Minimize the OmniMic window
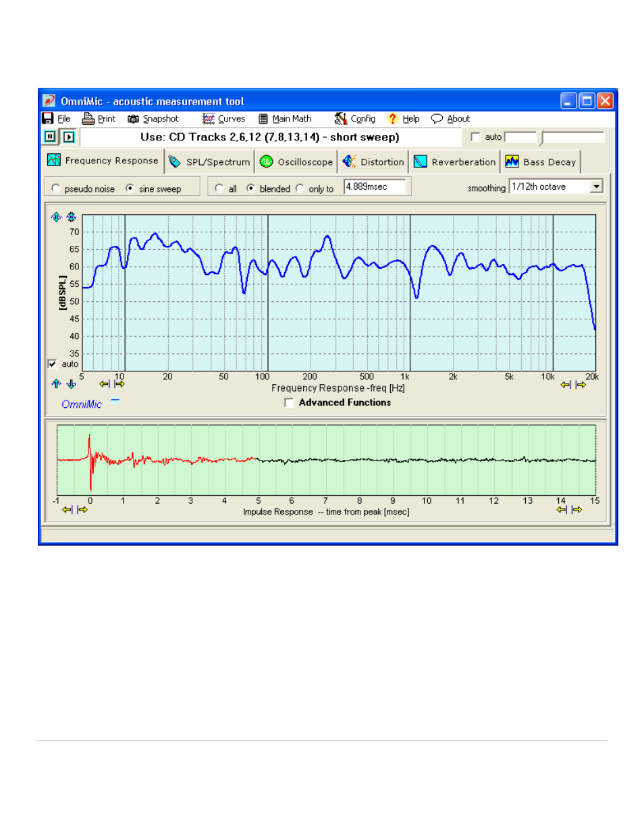This screenshot has height=834, width=644. coord(568,101)
